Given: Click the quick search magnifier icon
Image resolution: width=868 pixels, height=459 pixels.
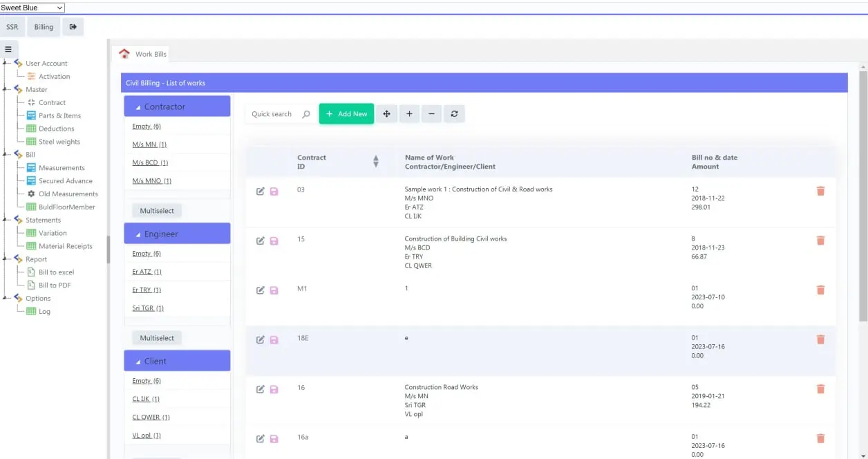Looking at the screenshot, I should coord(303,113).
